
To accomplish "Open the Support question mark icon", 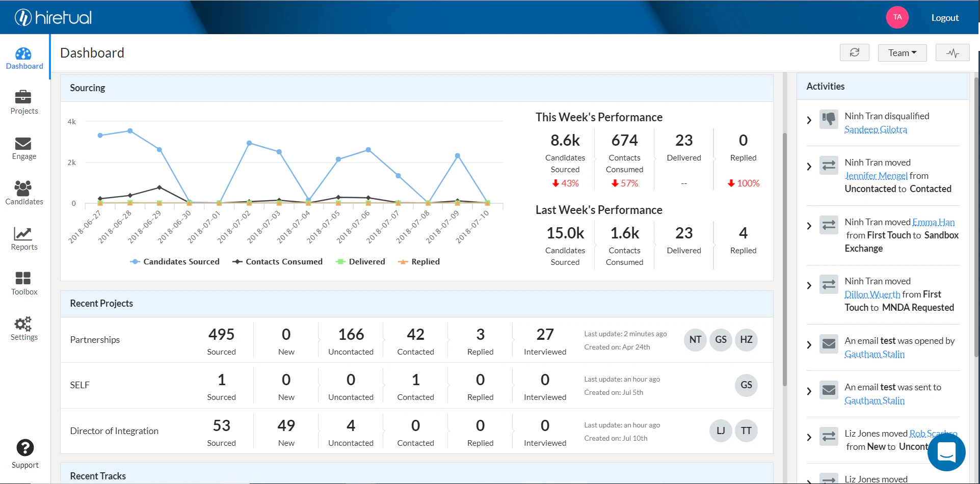I will point(25,448).
